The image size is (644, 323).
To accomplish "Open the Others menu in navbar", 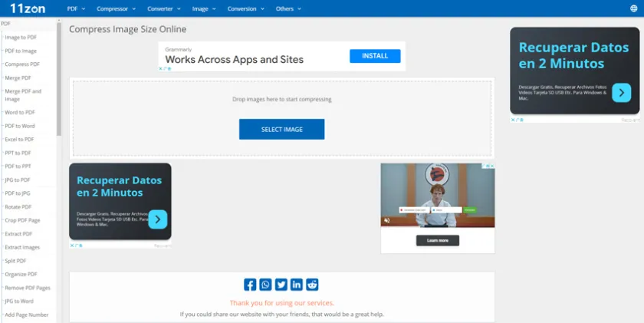I will (x=288, y=9).
